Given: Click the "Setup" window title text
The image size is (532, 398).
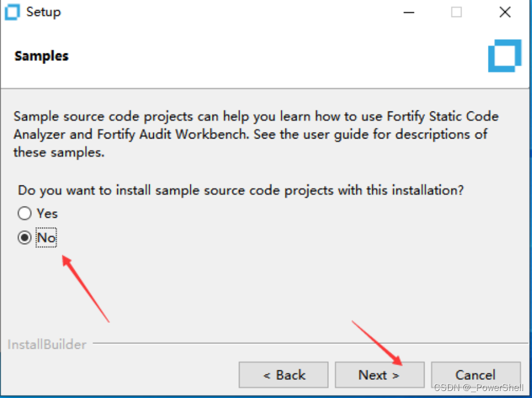Looking at the screenshot, I should (43, 12).
